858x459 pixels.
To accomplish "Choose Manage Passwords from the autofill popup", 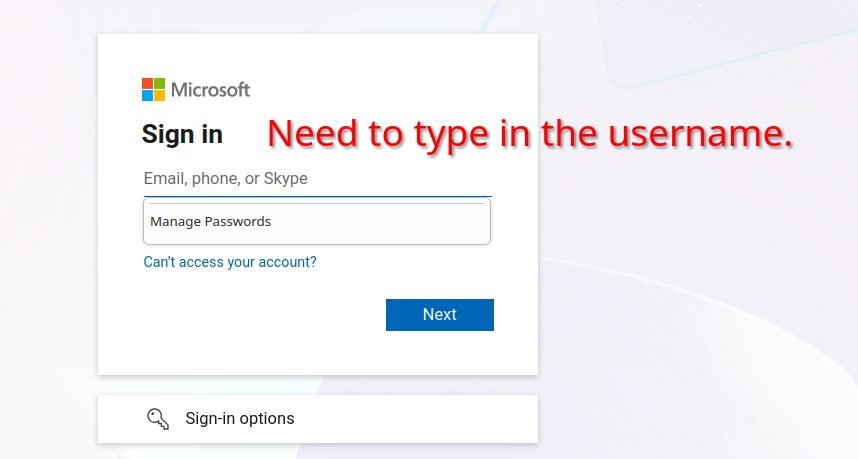I will point(211,222).
